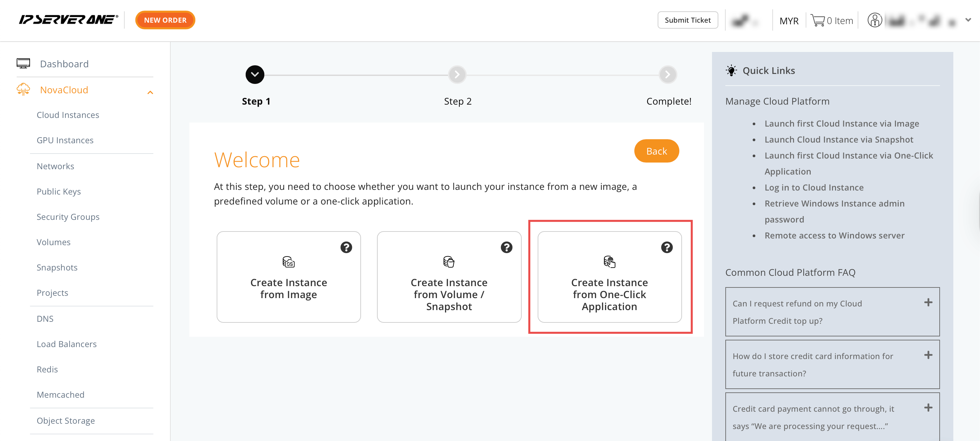Open DNS in sidebar
The height and width of the screenshot is (441, 980).
point(45,318)
